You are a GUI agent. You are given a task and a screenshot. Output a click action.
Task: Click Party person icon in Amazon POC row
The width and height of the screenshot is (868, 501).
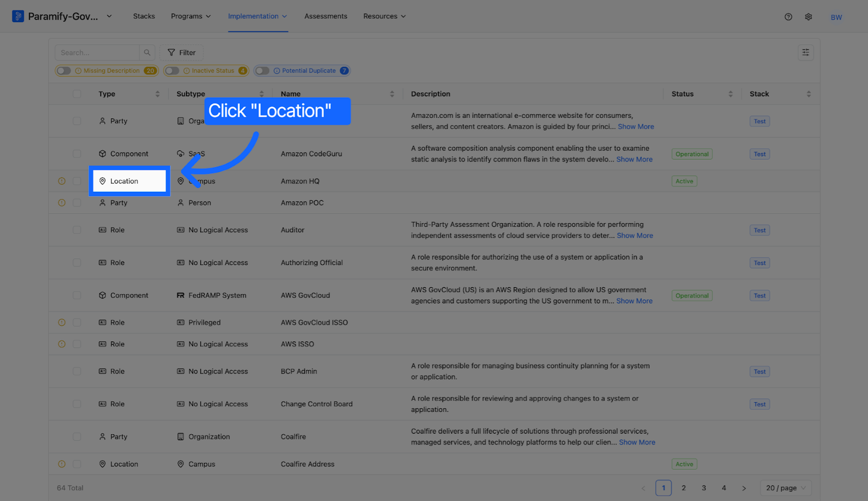[x=103, y=203]
